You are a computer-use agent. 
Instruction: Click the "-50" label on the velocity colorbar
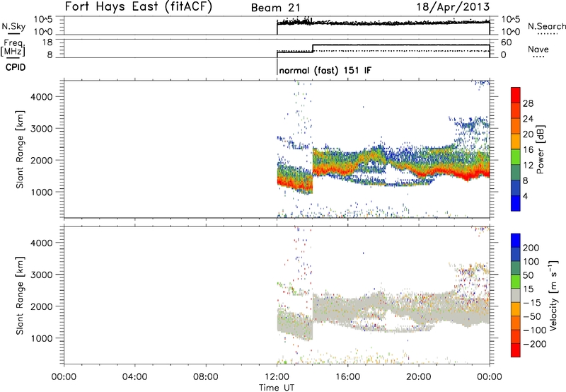click(x=532, y=317)
